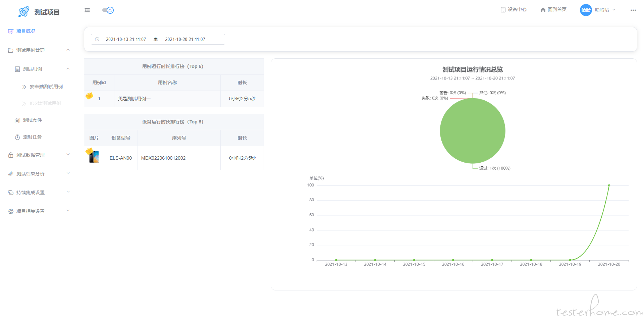Click the rocket logo icon beside 测试项目
The height and width of the screenshot is (325, 644).
click(23, 12)
